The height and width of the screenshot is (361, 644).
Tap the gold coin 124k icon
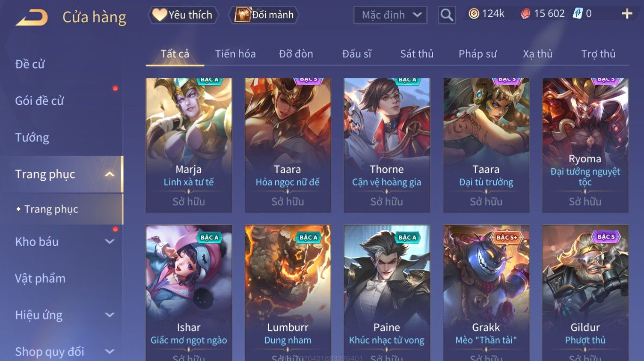coord(474,14)
